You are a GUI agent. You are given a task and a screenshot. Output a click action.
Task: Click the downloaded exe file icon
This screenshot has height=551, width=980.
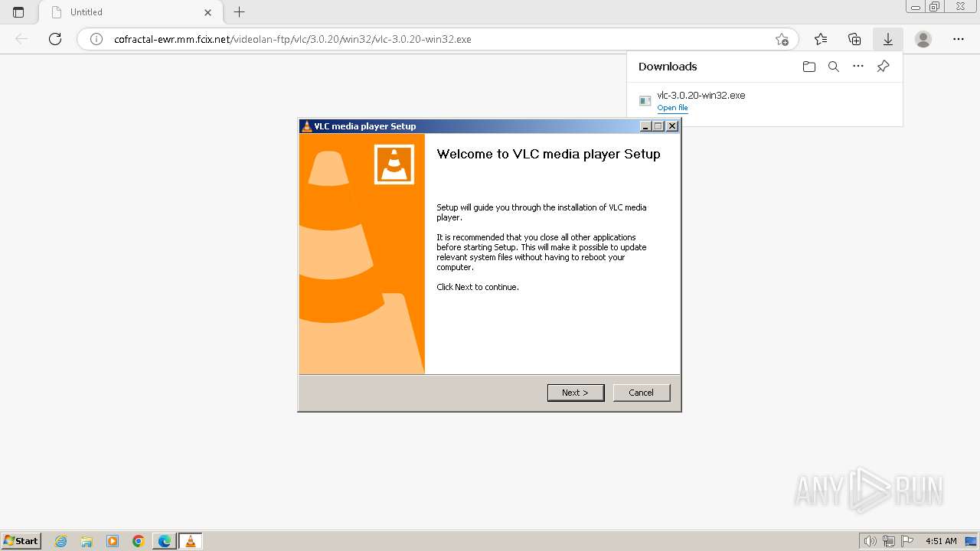645,101
